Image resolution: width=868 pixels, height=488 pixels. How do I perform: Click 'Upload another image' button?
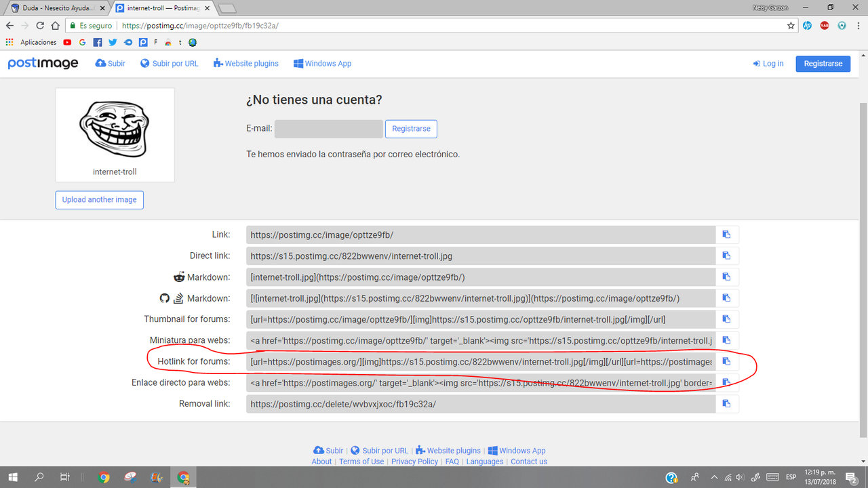(x=100, y=200)
